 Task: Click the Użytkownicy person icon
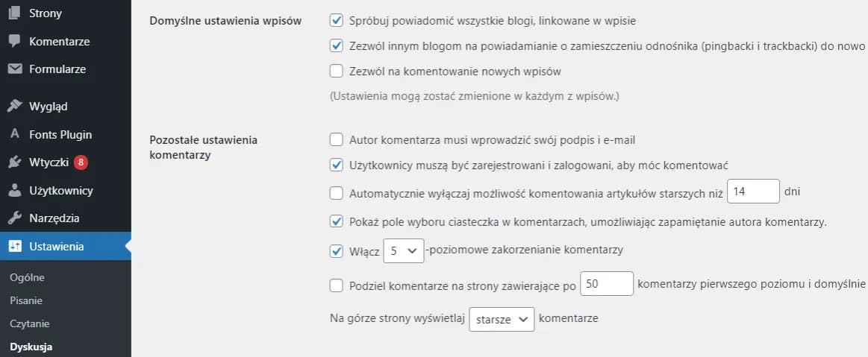pos(14,190)
